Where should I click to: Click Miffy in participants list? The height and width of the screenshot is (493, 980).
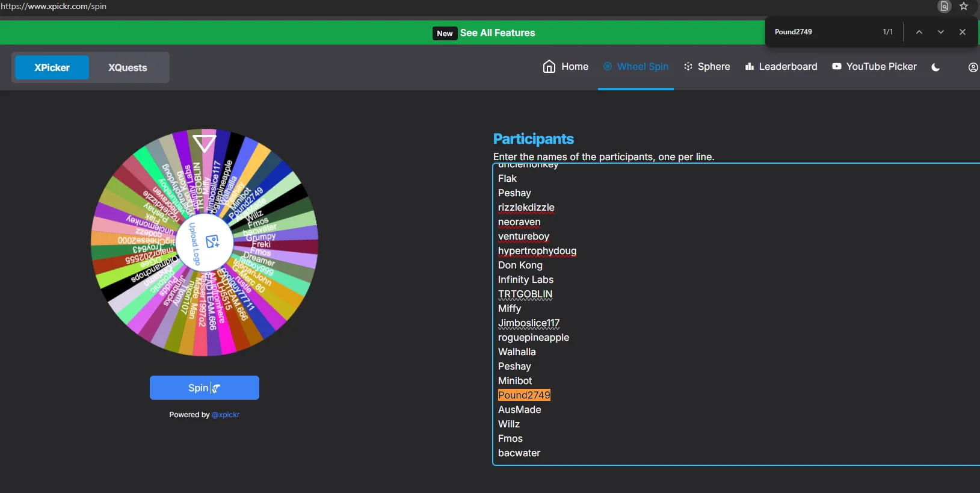pyautogui.click(x=510, y=308)
